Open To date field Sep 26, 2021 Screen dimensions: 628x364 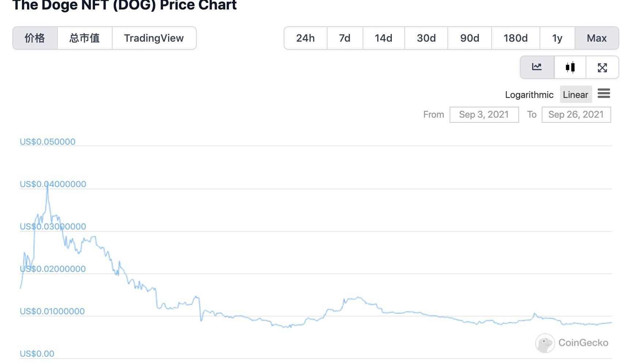click(x=576, y=115)
